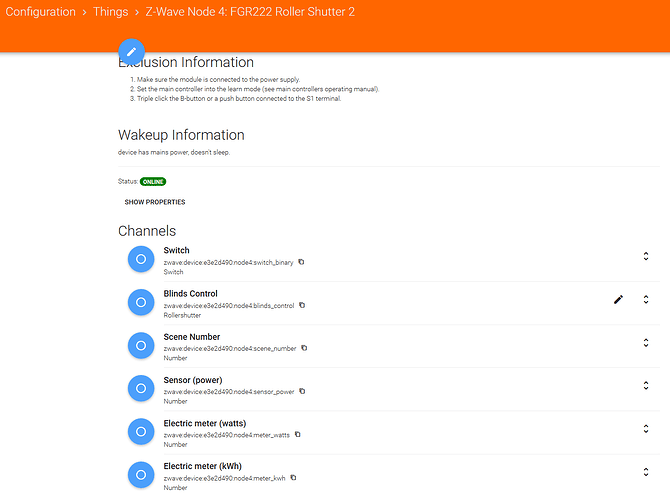Image resolution: width=670 pixels, height=500 pixels.
Task: Expand the Blinds Control channel row
Action: pyautogui.click(x=646, y=299)
